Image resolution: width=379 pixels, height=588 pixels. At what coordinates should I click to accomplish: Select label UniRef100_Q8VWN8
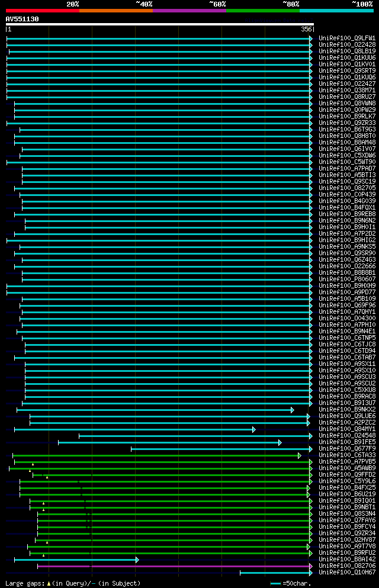click(x=347, y=103)
